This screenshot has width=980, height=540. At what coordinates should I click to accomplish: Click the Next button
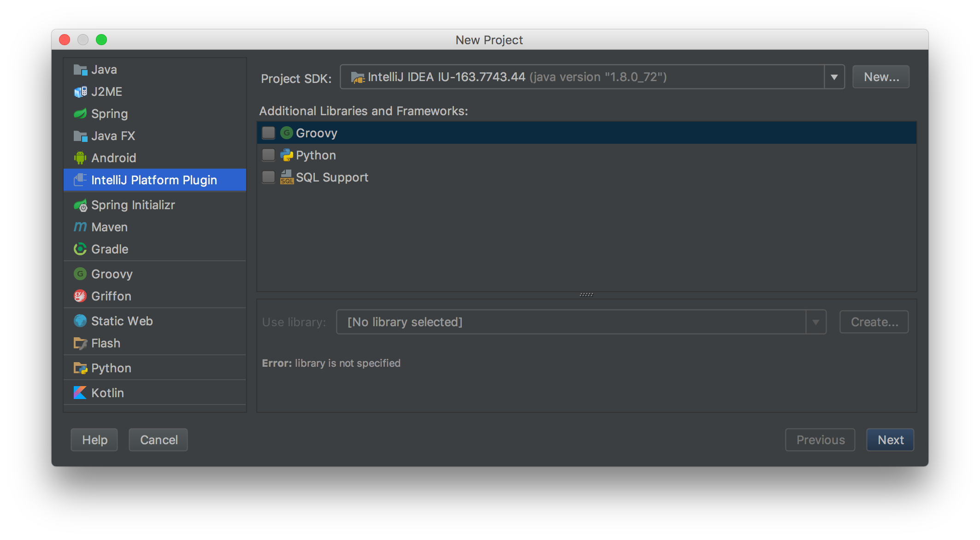pyautogui.click(x=890, y=440)
